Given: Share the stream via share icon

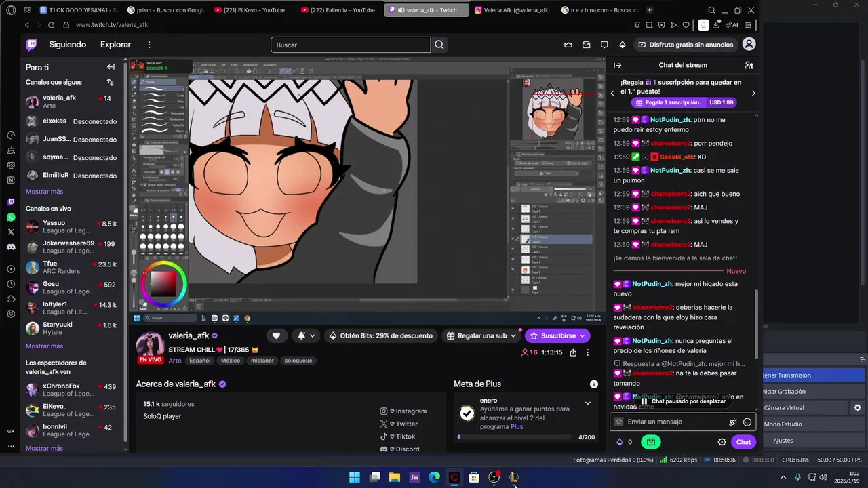Looking at the screenshot, I should pyautogui.click(x=573, y=352).
